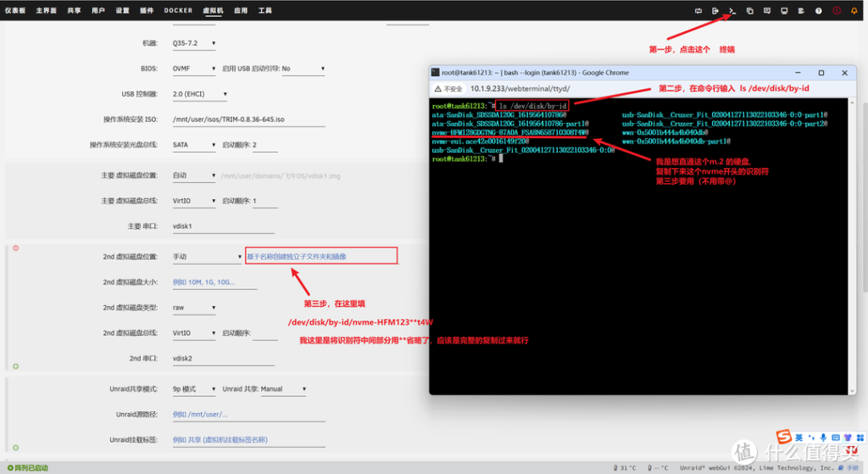Screen dimensions: 868x474
Task: Click the terminal window vertical scrollbar
Action: pyautogui.click(x=852, y=247)
